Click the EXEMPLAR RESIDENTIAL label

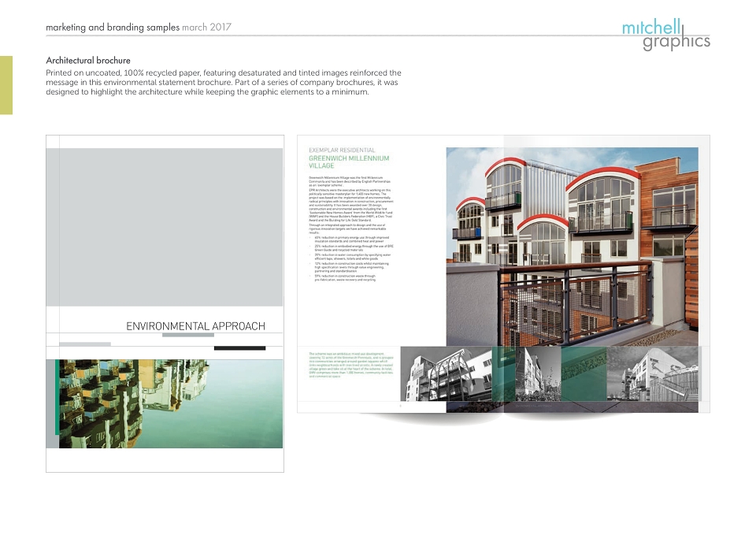point(342,150)
